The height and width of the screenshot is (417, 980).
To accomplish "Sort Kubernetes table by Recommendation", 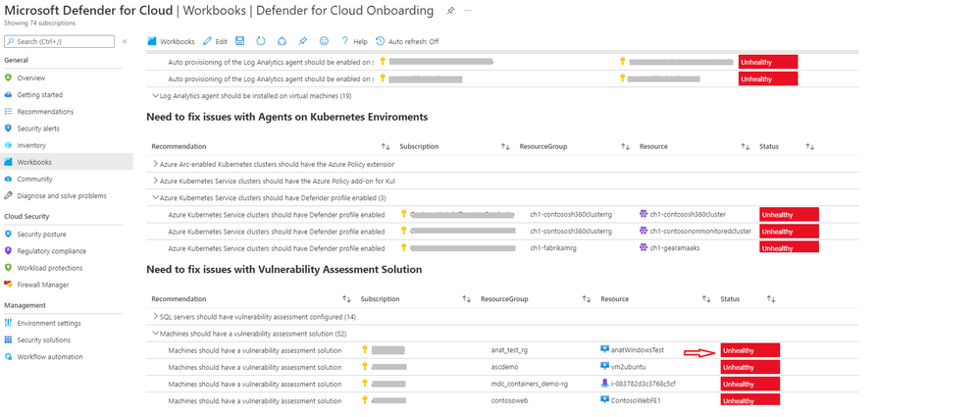I will pos(385,146).
